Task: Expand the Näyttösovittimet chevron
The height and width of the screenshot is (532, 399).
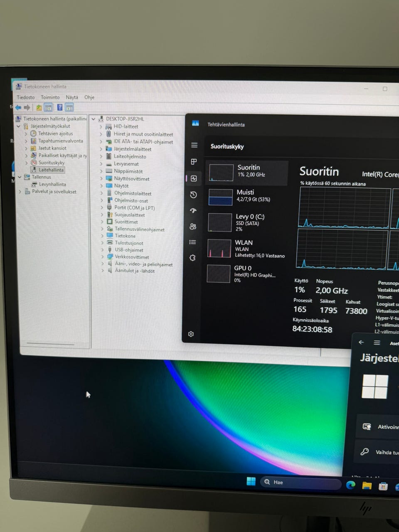Action: (102, 179)
